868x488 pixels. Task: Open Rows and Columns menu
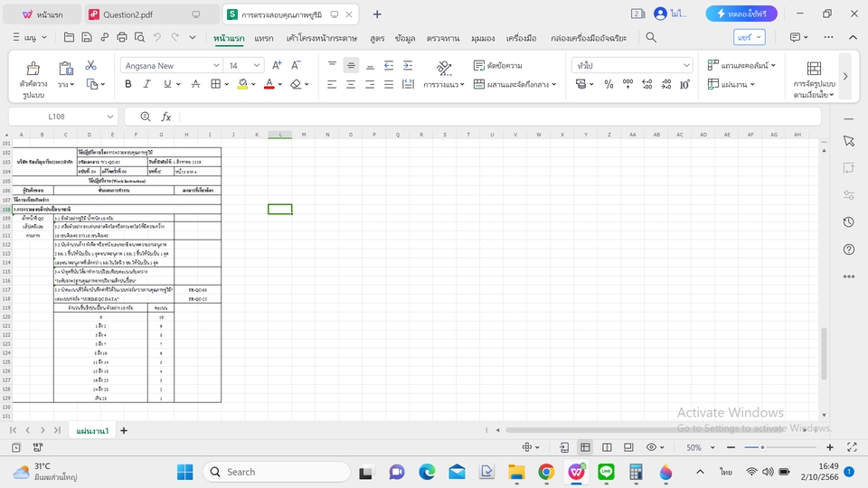(741, 65)
